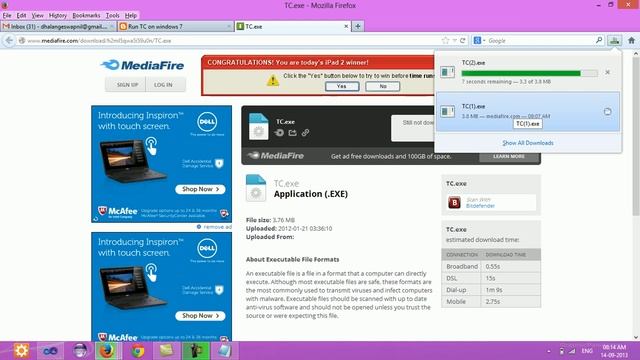
Task: Open Firefox from the taskbar
Action: click(108, 351)
